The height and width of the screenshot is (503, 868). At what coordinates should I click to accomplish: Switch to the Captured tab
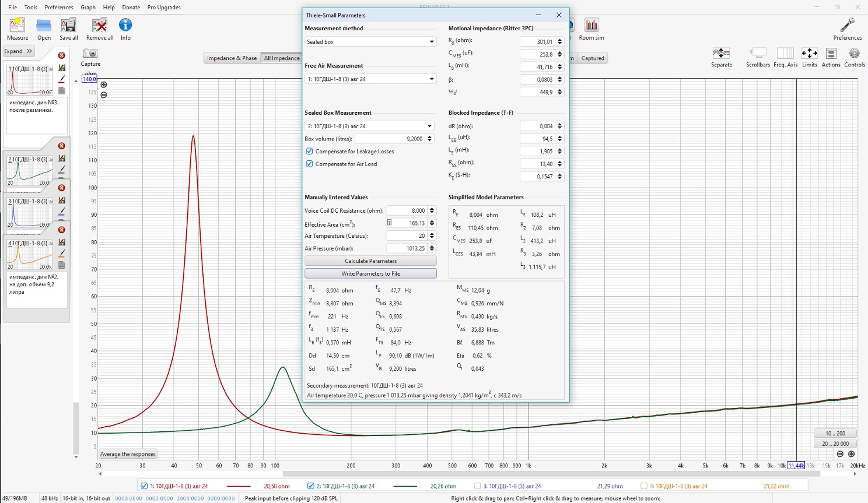(x=593, y=58)
